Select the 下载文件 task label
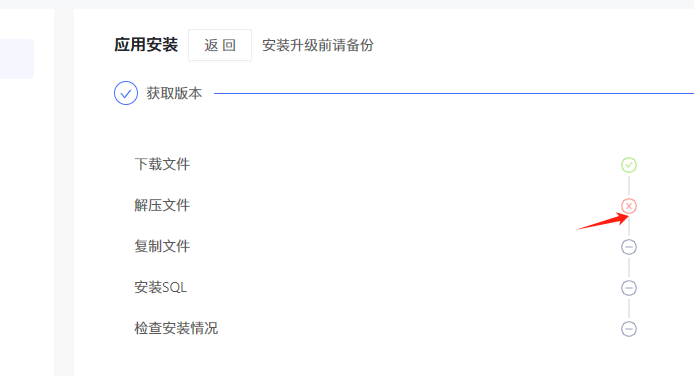The width and height of the screenshot is (694, 376). 162,165
